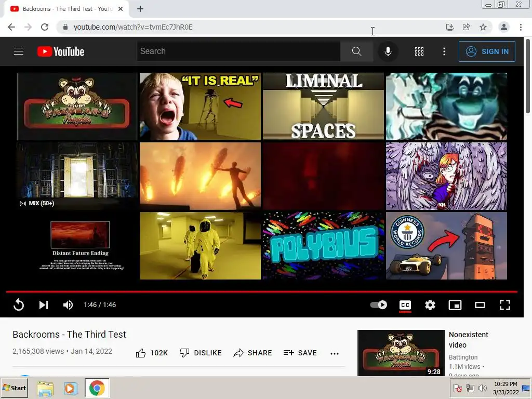The image size is (532, 399).
Task: Toggle the autoplay switch
Action: click(379, 304)
